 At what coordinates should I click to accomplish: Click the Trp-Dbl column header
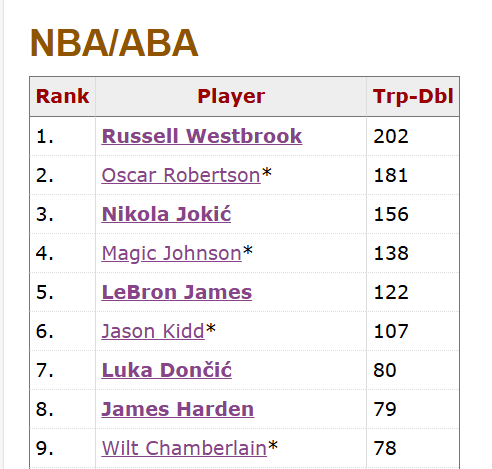point(413,97)
